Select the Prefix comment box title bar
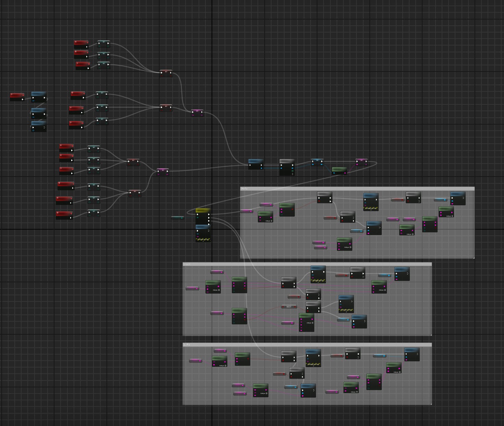The width and height of the screenshot is (504, 426). click(357, 189)
